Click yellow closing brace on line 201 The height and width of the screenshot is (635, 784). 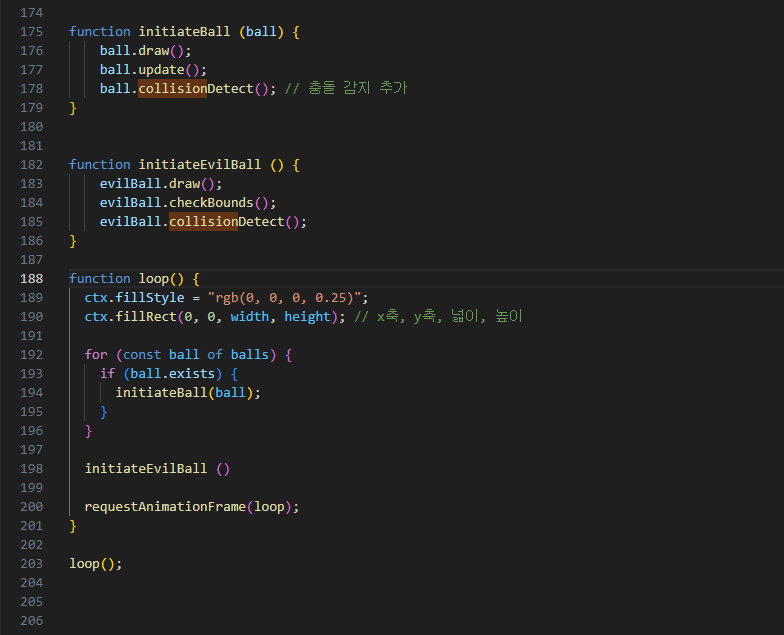(x=73, y=526)
